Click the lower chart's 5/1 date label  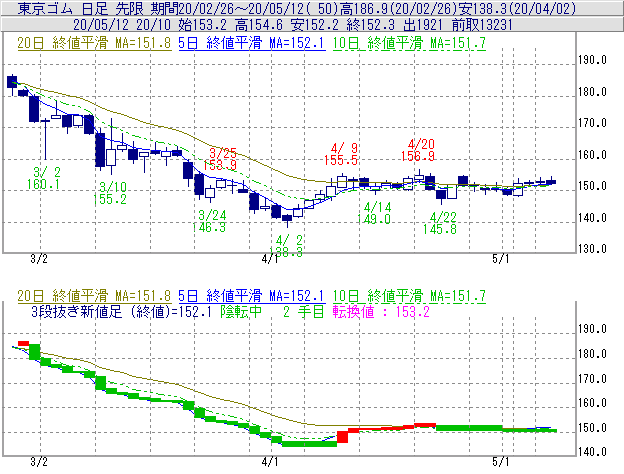500,462
